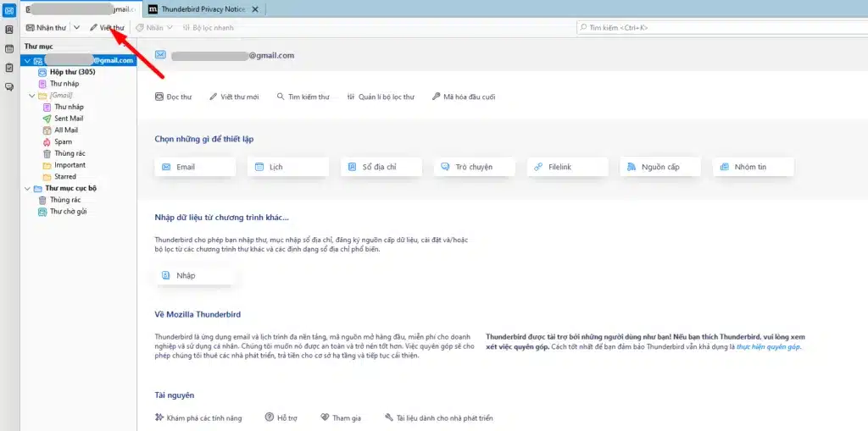Click the Nhận thư button
The height and width of the screenshot is (431, 868).
pyautogui.click(x=46, y=28)
